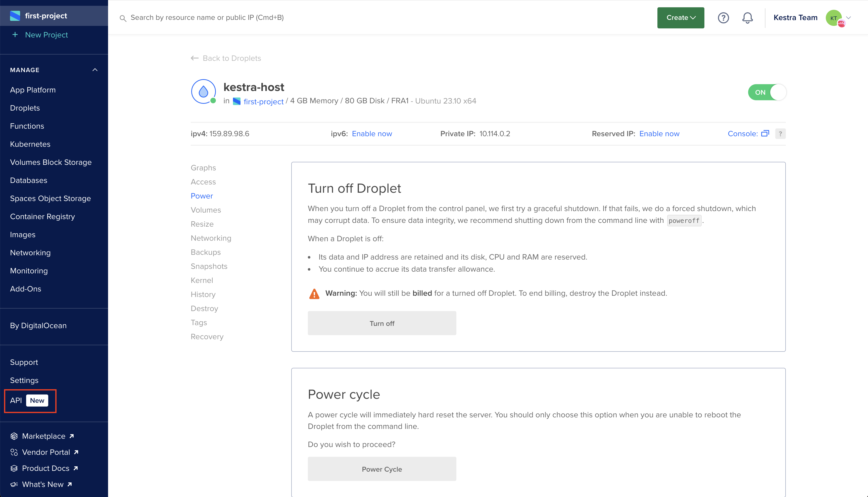Click the Notifications bell icon
The image size is (868, 497).
(x=747, y=17)
